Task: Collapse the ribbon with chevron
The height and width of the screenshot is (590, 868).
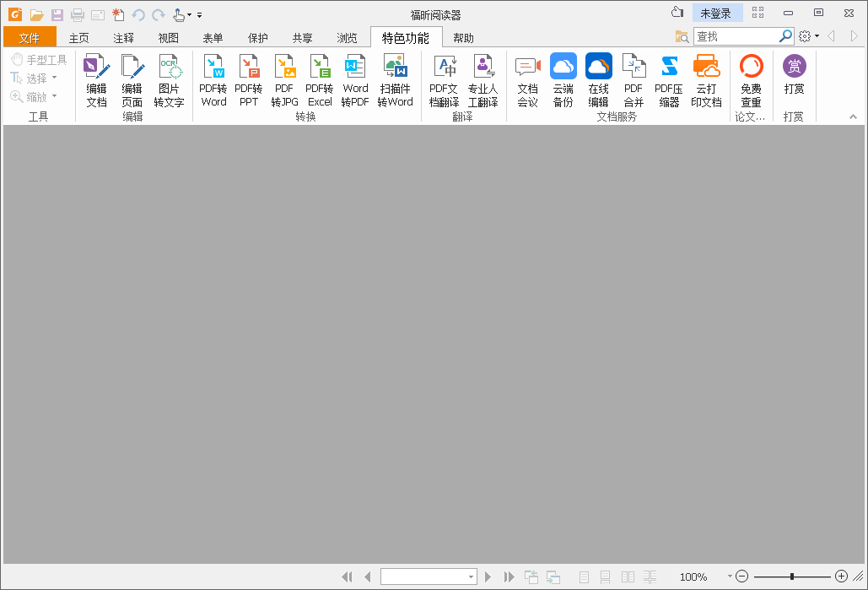Action: click(853, 116)
